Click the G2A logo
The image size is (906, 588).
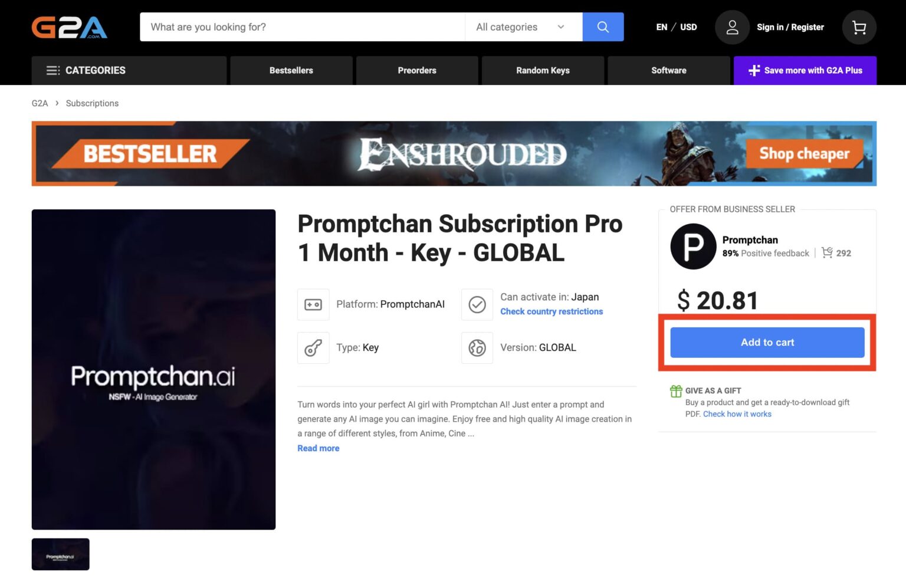click(69, 27)
